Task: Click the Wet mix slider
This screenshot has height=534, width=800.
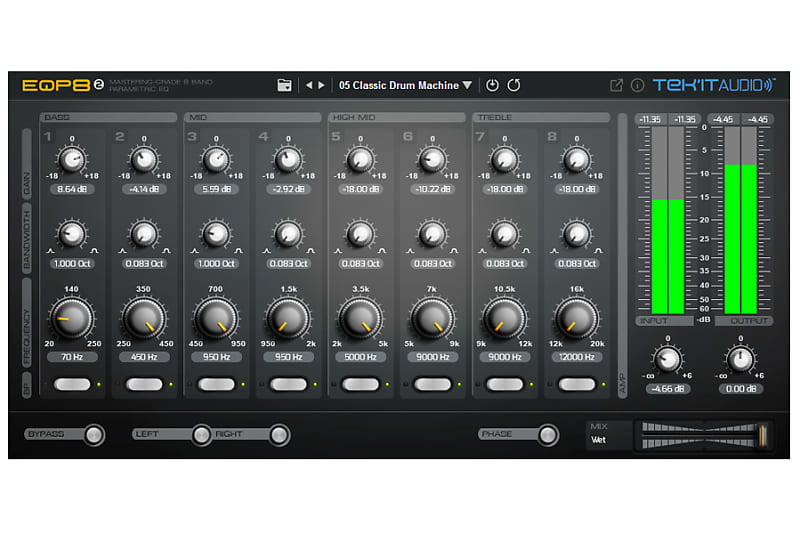Action: click(x=704, y=435)
